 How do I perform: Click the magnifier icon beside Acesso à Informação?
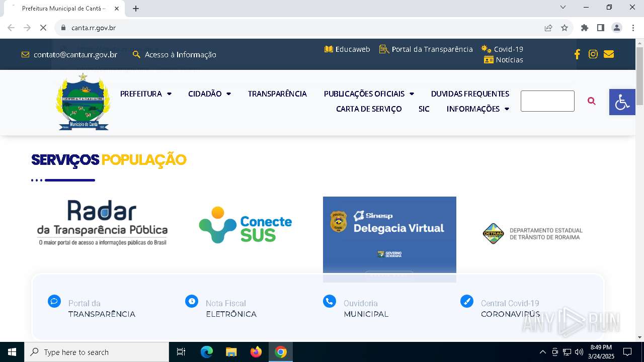click(x=136, y=54)
